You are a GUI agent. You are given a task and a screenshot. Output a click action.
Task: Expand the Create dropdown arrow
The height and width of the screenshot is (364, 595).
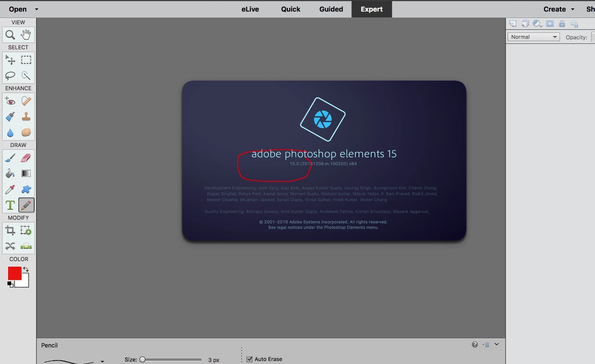click(x=573, y=9)
